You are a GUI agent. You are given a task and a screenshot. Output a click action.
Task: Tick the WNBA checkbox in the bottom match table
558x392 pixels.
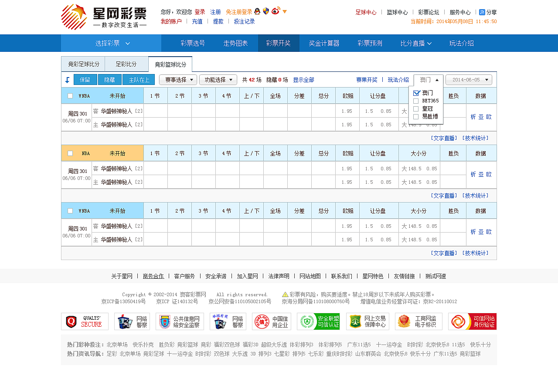point(70,211)
